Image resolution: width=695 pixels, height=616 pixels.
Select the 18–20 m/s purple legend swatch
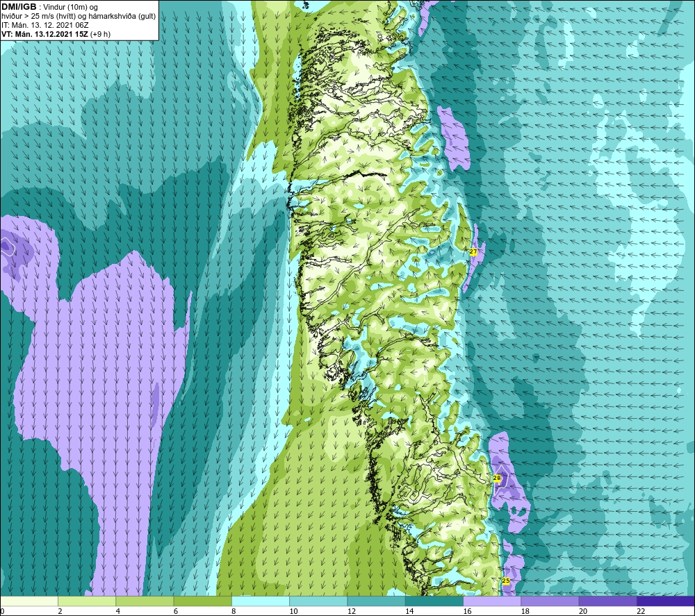point(550,601)
